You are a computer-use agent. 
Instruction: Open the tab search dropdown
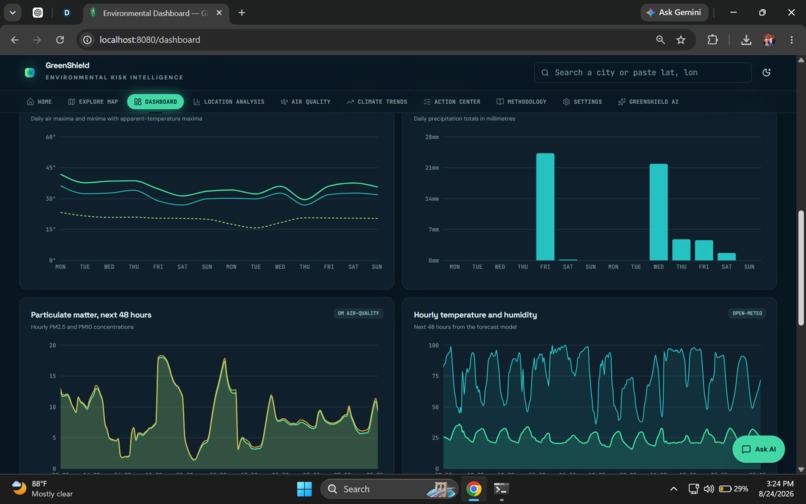(12, 13)
